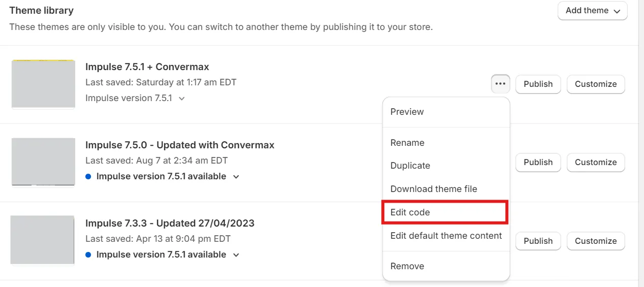Customize the Impulse 7.3.3 theme

coord(596,241)
